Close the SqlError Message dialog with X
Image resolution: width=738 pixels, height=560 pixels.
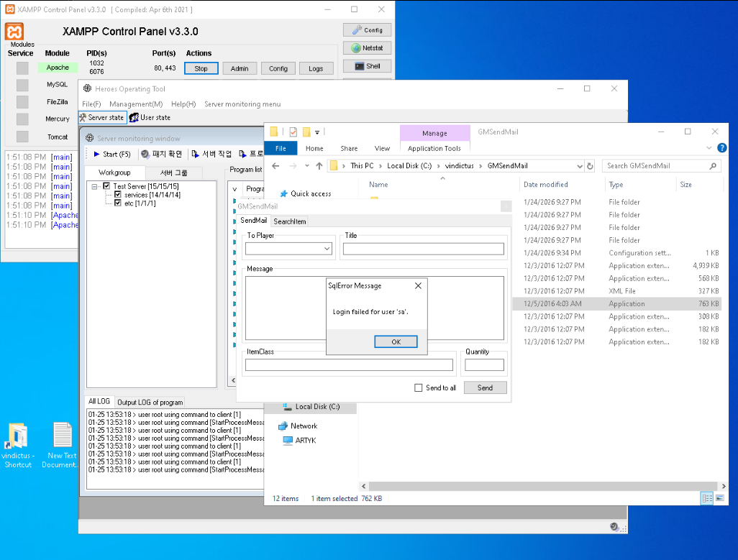pyautogui.click(x=418, y=286)
